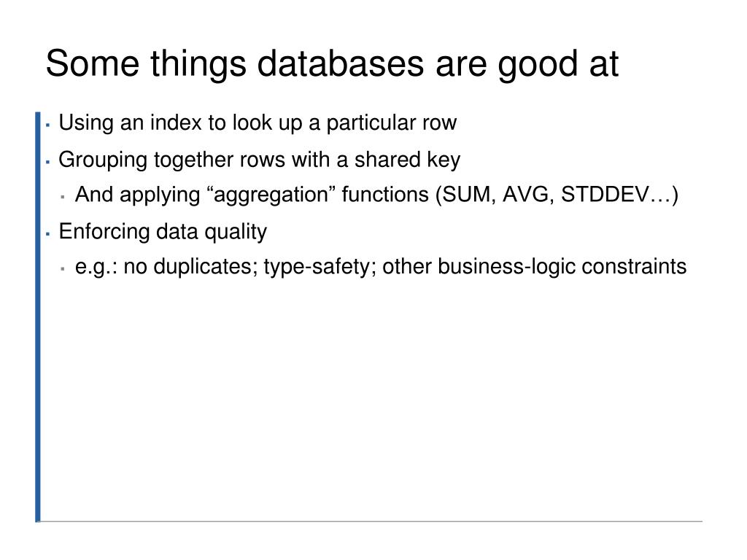Click the 'And applying aggregation functions' sub-bullet
This screenshot has width=747, height=560.
point(376,195)
